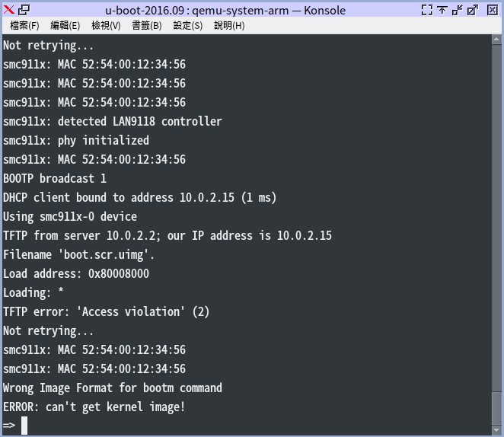The height and width of the screenshot is (437, 504).
Task: Open the 書籤(B) menu
Action: point(147,25)
